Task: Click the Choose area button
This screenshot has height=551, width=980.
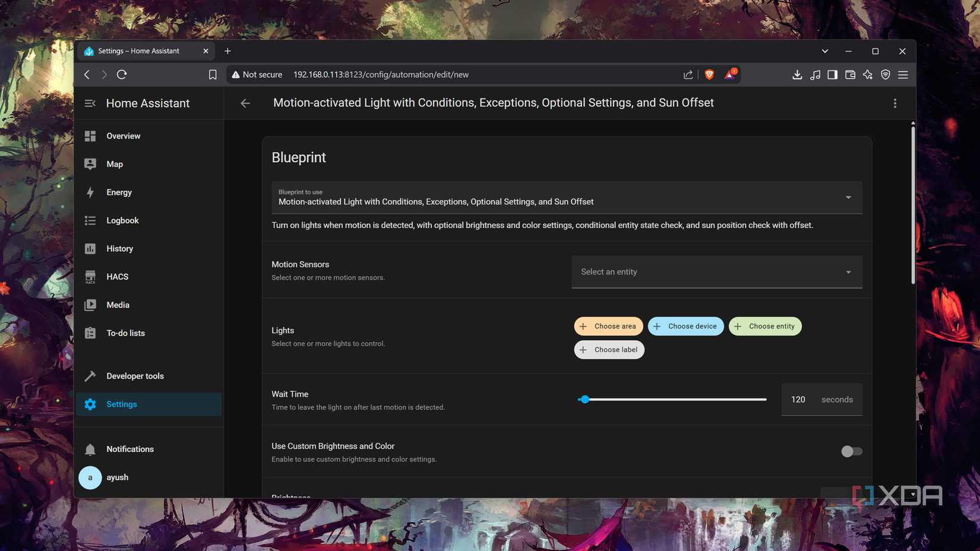Action: click(608, 326)
